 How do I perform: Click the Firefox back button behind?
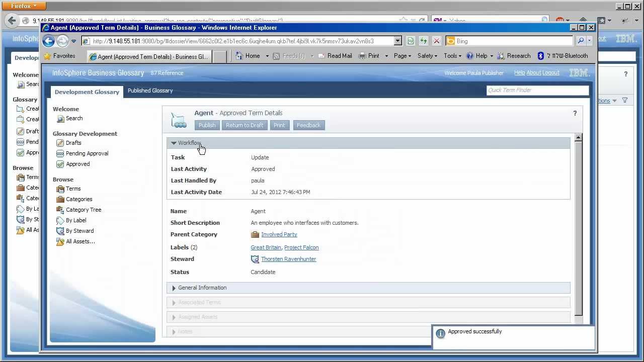coord(12,21)
